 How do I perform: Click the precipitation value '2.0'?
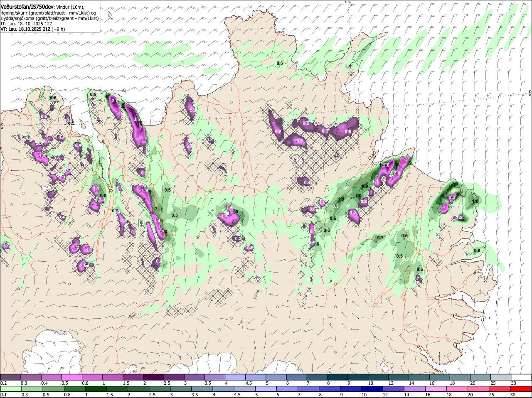click(397, 173)
